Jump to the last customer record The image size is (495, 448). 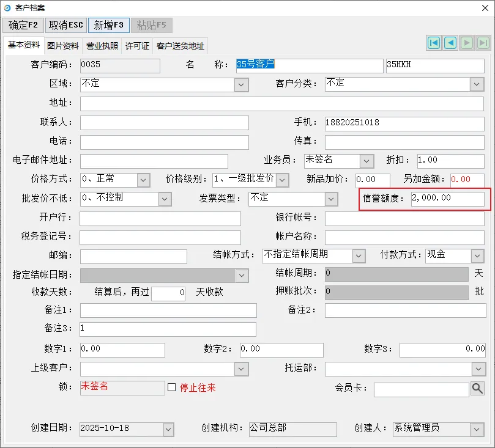tap(483, 43)
